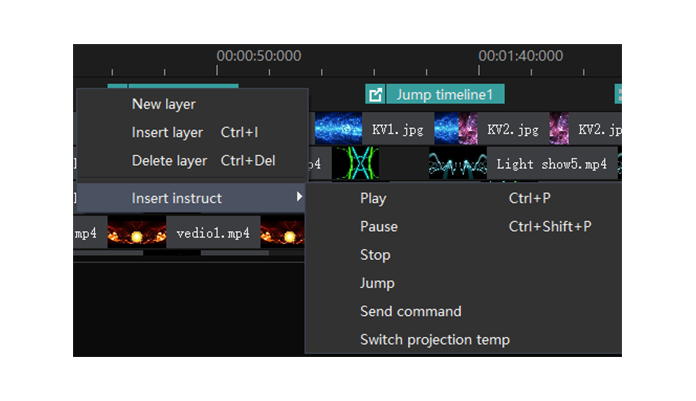
Task: Select the vedio1.mp4 clip
Action: (213, 233)
